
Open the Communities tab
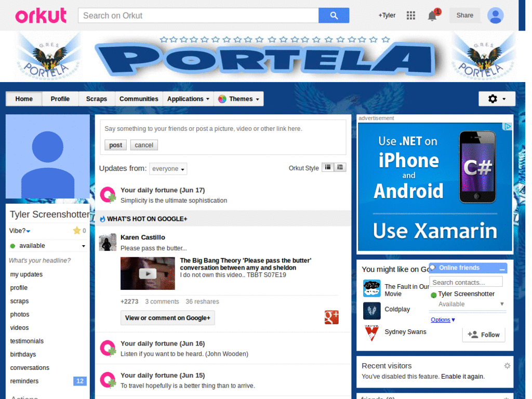139,99
